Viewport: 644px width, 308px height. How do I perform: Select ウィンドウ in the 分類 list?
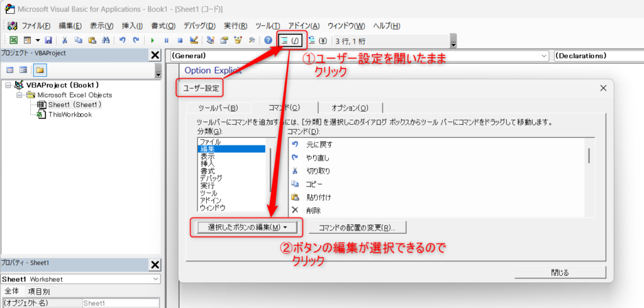[231, 208]
